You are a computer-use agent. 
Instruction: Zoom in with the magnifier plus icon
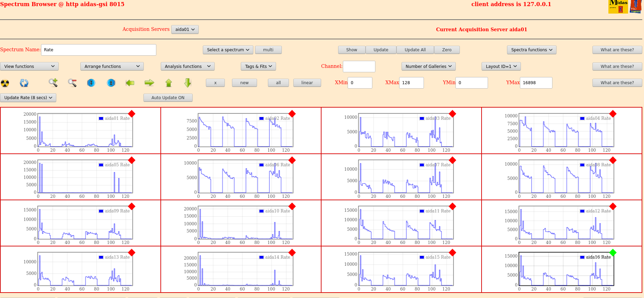(53, 82)
